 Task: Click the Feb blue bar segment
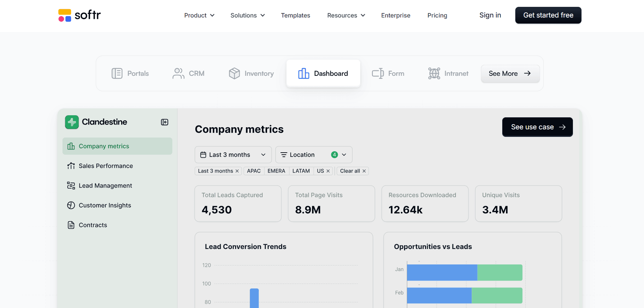tap(439, 296)
